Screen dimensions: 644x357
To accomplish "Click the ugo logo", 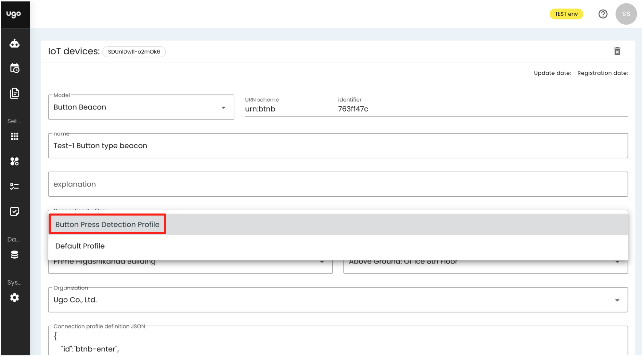I will click(14, 14).
